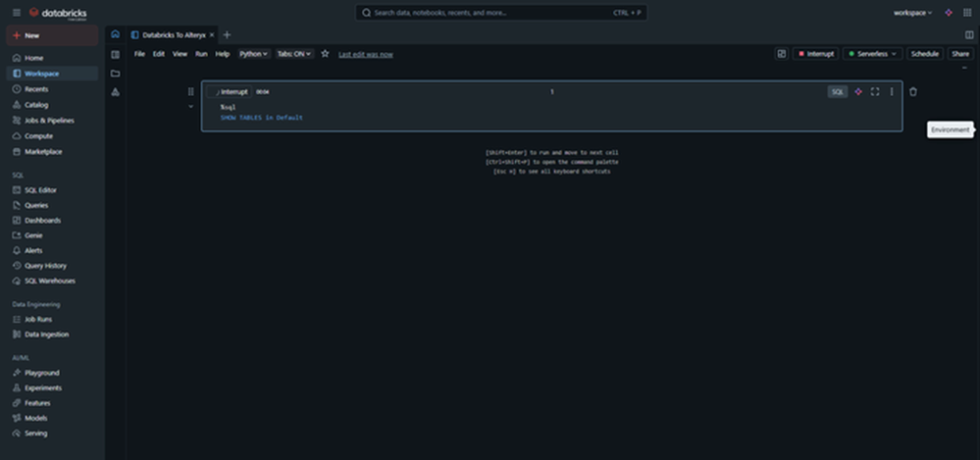Click the %sql line in the cell
This screenshot has height=460, width=980.
tap(228, 108)
